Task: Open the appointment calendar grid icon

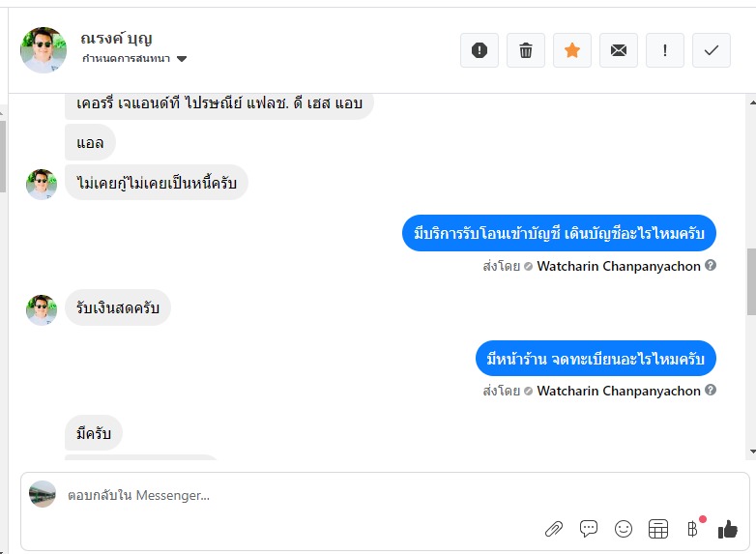Action: [658, 529]
